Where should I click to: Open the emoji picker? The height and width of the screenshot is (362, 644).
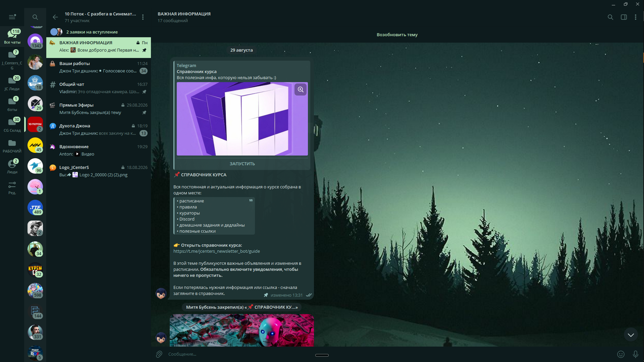pyautogui.click(x=621, y=354)
